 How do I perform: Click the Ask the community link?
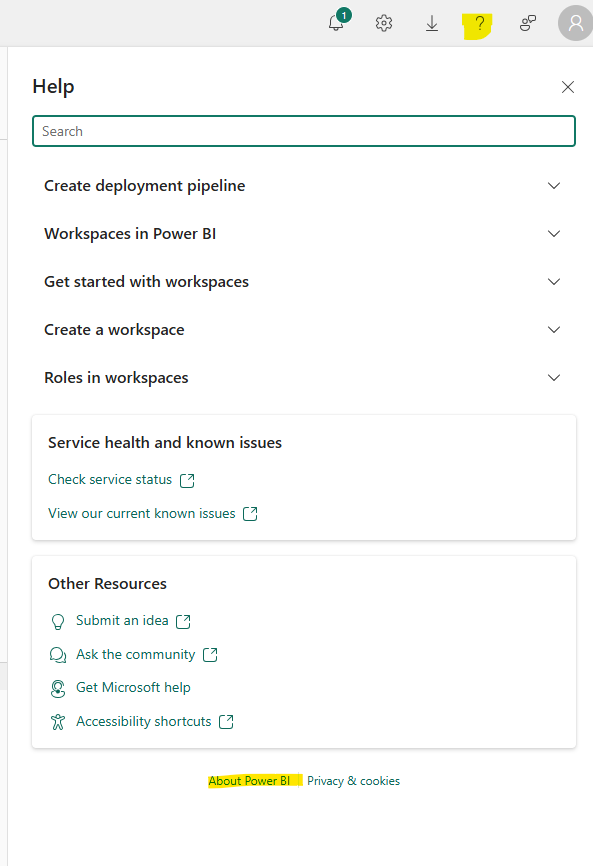(x=135, y=654)
